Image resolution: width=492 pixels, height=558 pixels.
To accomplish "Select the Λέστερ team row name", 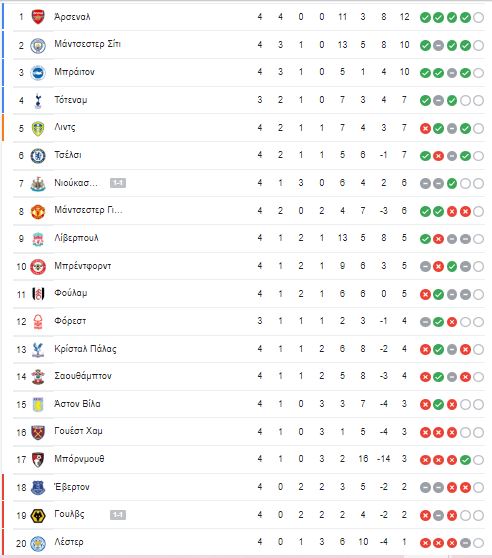I will click(69, 542).
